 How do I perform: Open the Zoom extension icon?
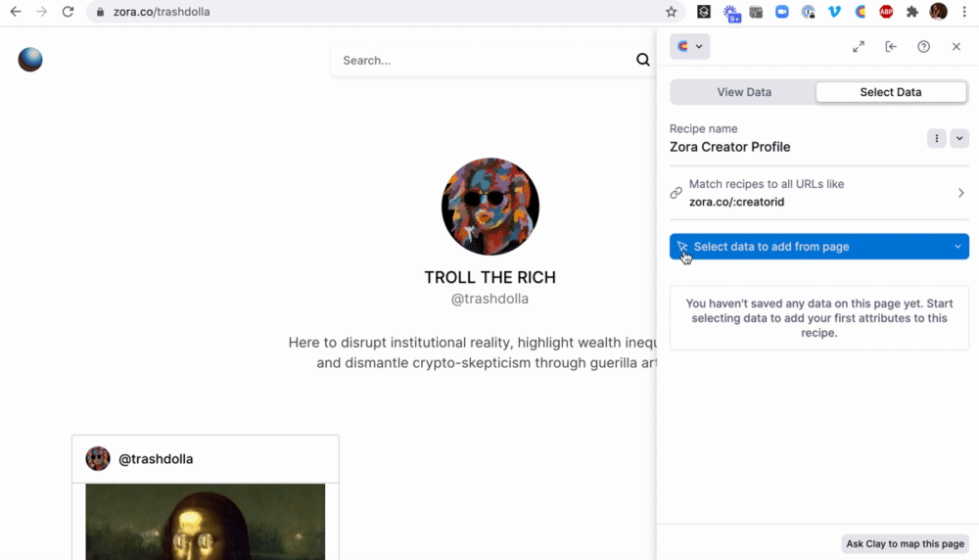[x=781, y=12]
